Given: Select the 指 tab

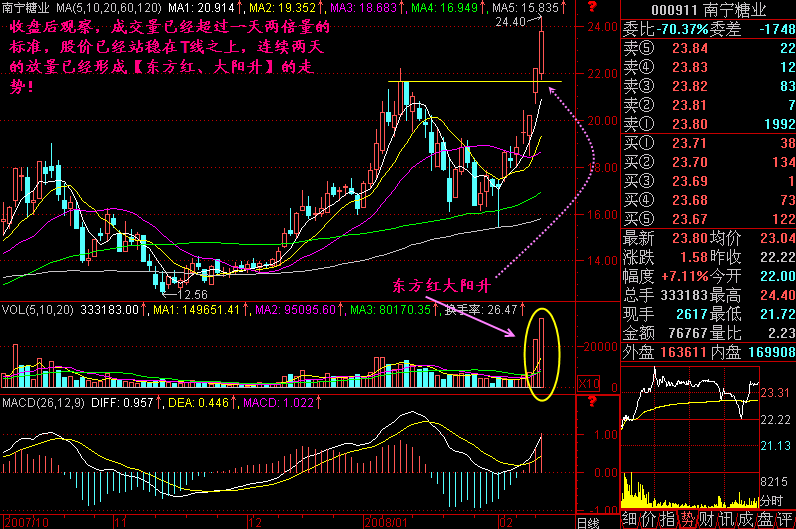Looking at the screenshot, I should click(668, 520).
